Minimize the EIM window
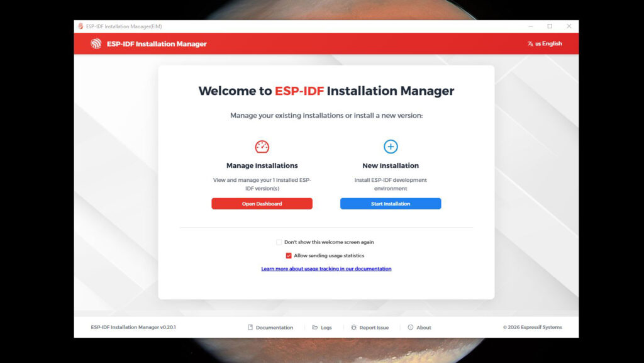644x363 pixels. coord(531,26)
